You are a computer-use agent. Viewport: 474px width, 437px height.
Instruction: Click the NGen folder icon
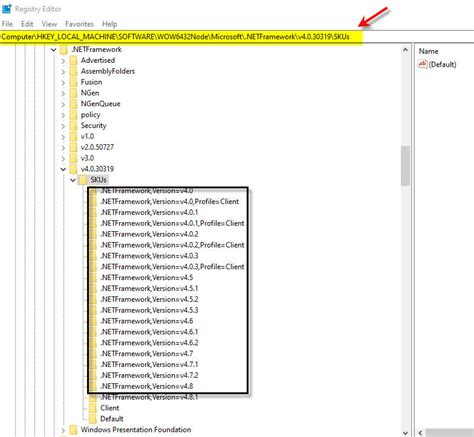[73, 93]
